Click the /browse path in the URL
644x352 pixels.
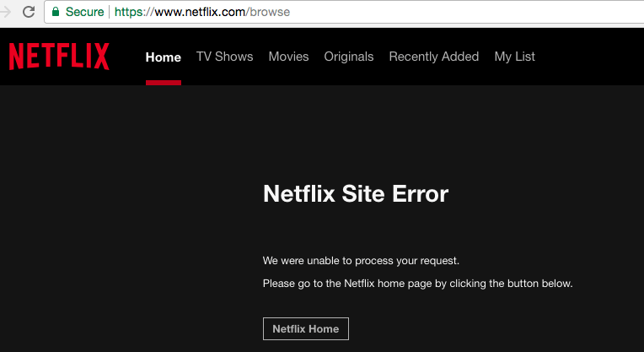tap(268, 12)
